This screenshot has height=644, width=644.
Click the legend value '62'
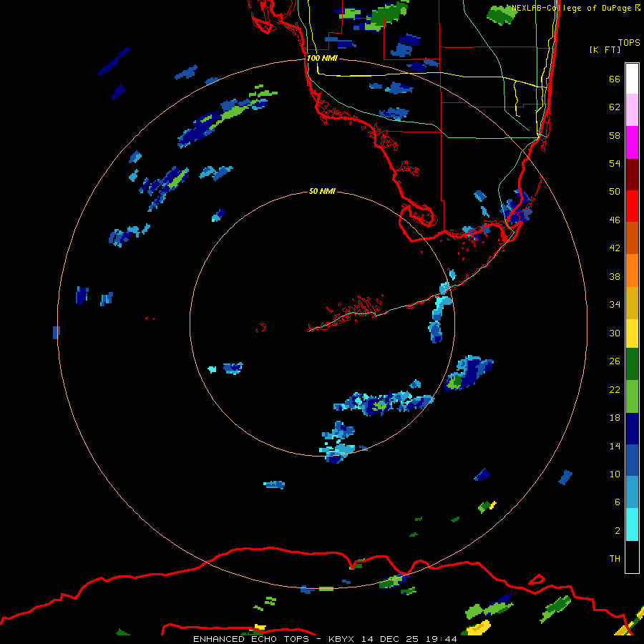615,107
